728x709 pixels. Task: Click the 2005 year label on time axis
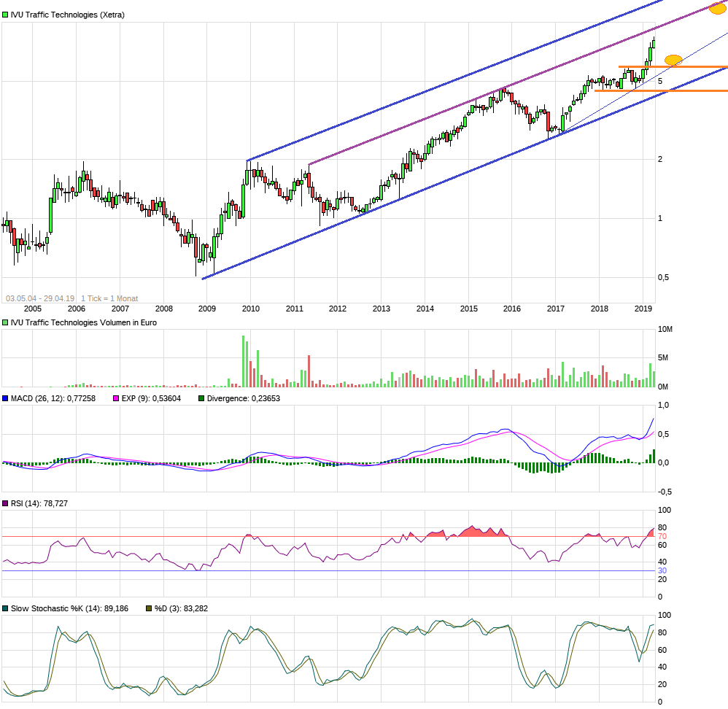(x=33, y=309)
